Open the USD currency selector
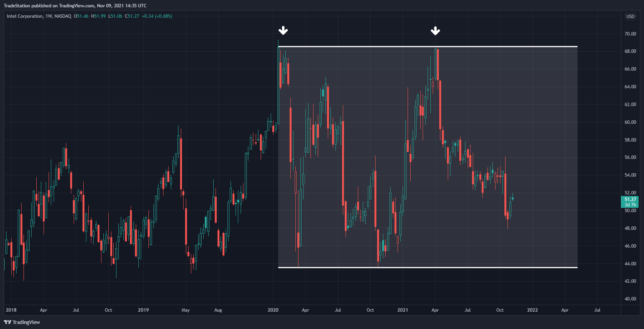 pyautogui.click(x=630, y=17)
